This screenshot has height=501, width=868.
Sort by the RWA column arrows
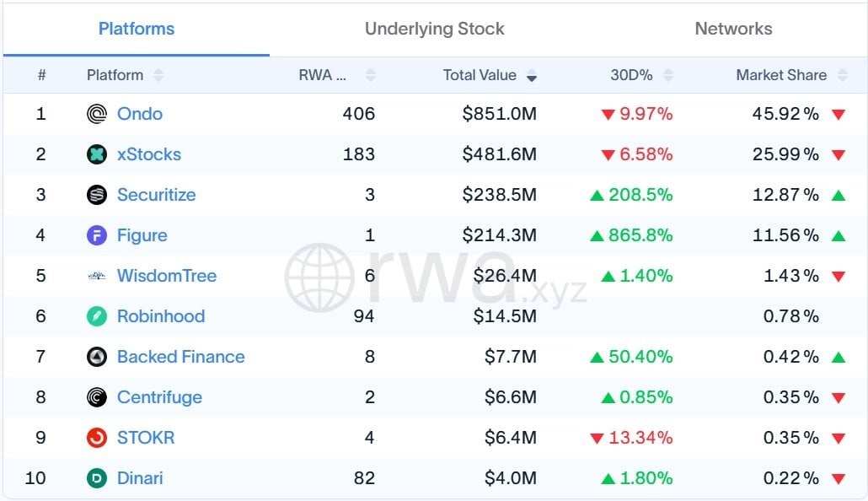tap(371, 75)
